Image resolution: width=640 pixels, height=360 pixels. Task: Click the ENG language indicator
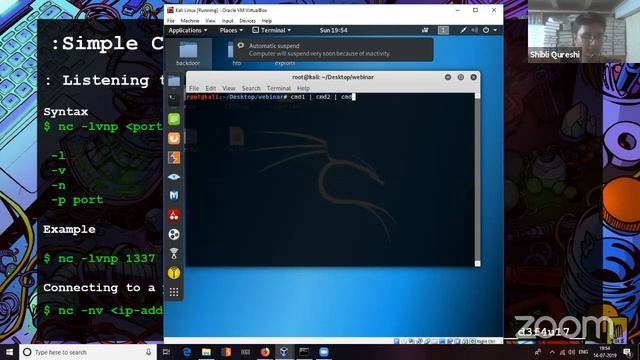(584, 352)
